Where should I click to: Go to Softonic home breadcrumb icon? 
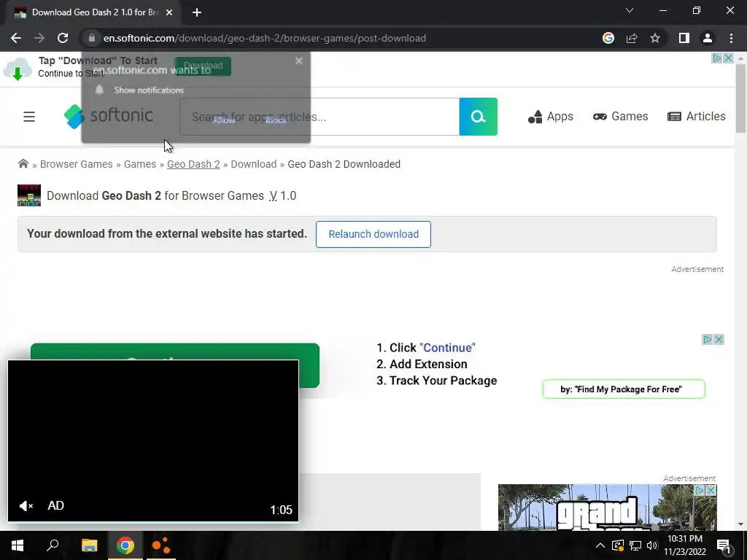pyautogui.click(x=23, y=164)
